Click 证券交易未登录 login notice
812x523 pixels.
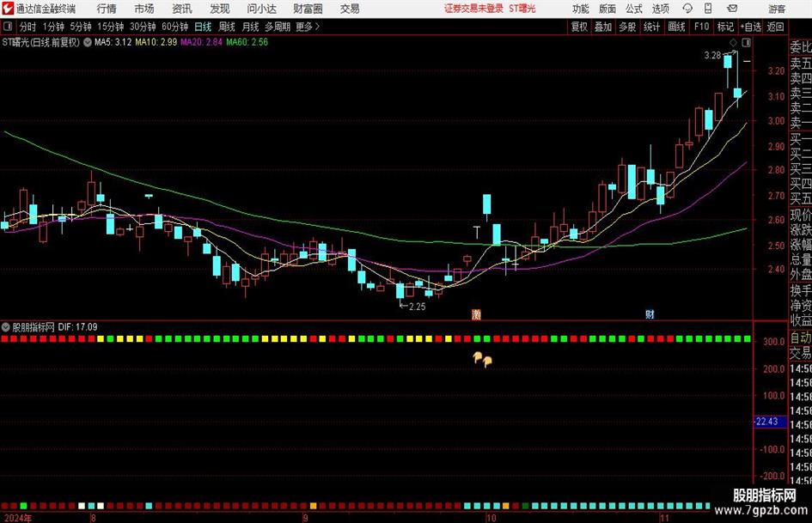[x=473, y=9]
